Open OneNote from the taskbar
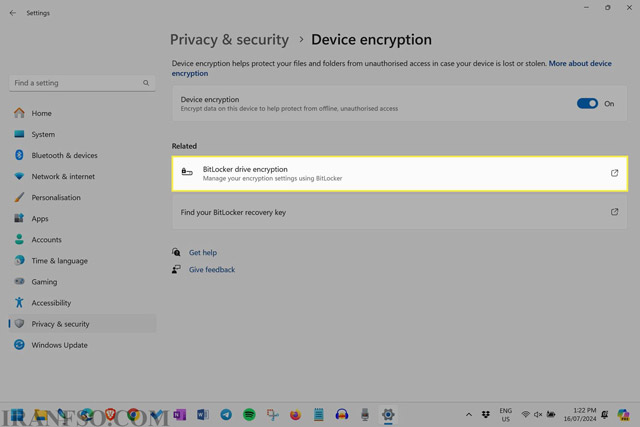Viewport: 640px width, 427px height. pos(180,415)
